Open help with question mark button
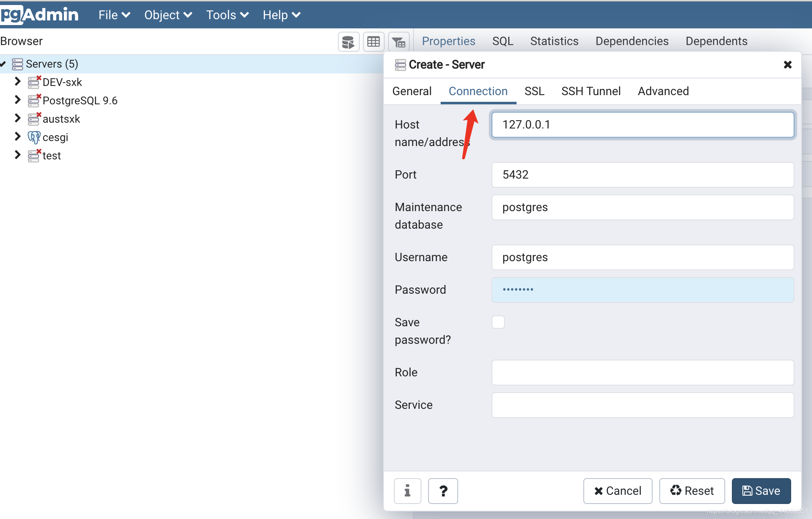Screen dimensions: 812x519 click(443, 491)
